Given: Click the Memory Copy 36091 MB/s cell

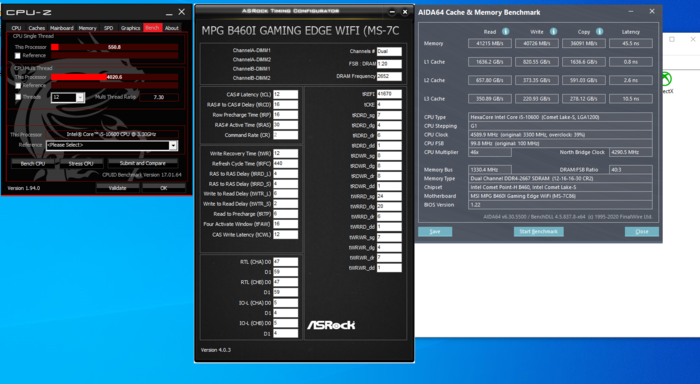Looking at the screenshot, I should coord(583,43).
